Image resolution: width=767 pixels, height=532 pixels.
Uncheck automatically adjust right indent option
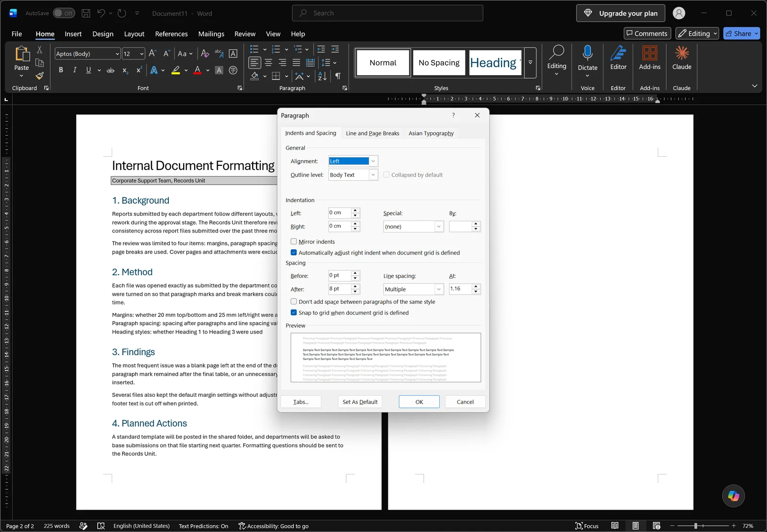pyautogui.click(x=294, y=253)
